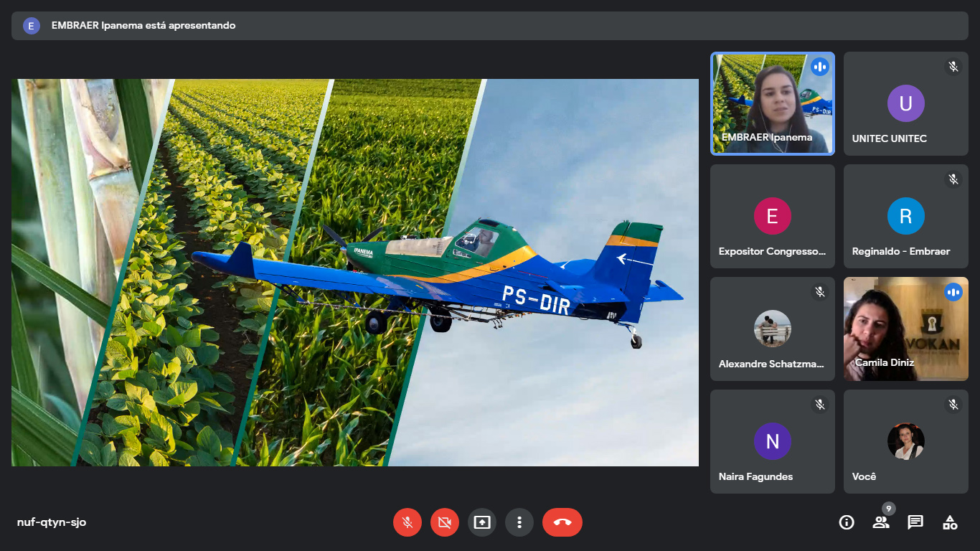Hang up with the red end call button
980x551 pixels.
(x=562, y=522)
